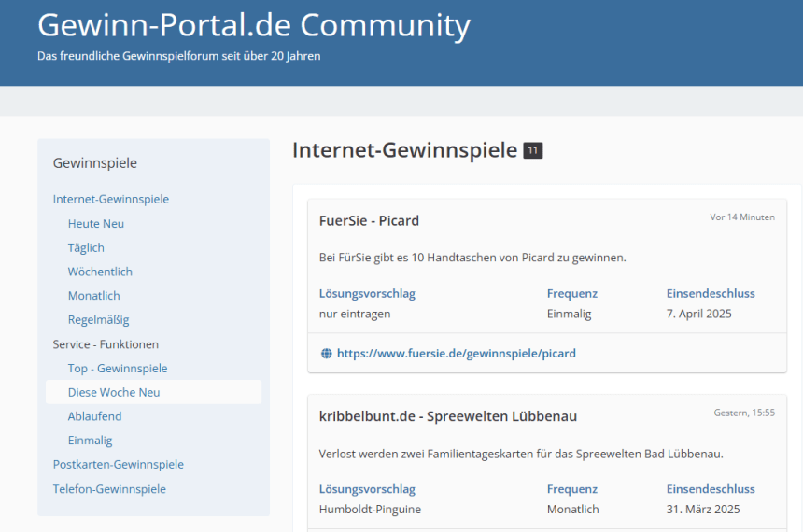Click Top - Gewinnspiele link
The image size is (803, 532).
pos(118,369)
